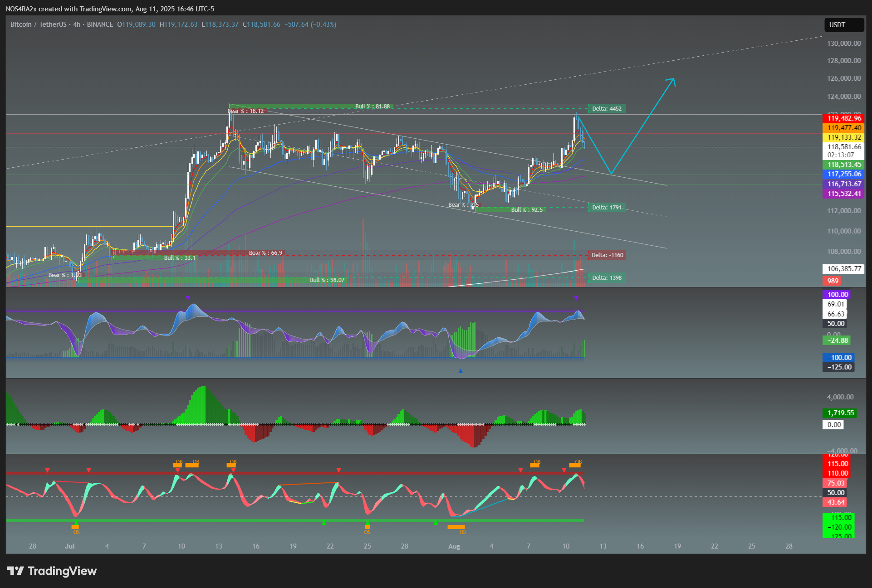Click the TradingView logo at bottom left
Screen dimensions: 872x588
(x=52, y=571)
